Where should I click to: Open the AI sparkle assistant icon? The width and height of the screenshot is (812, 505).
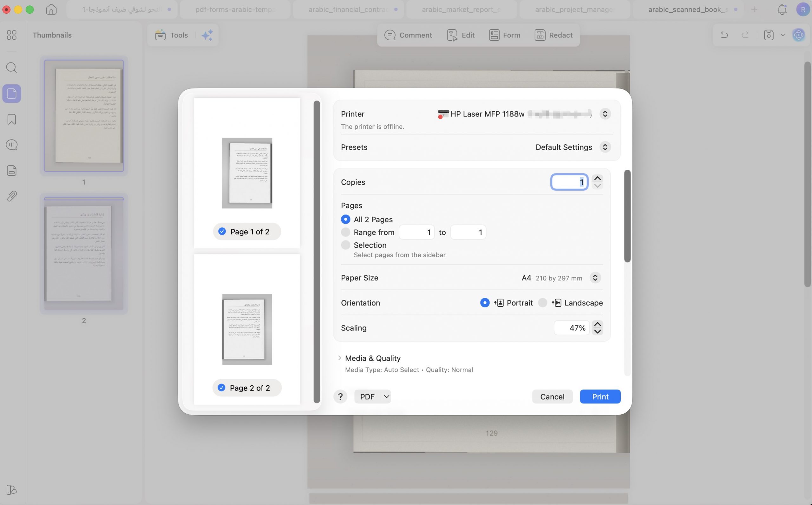(207, 35)
